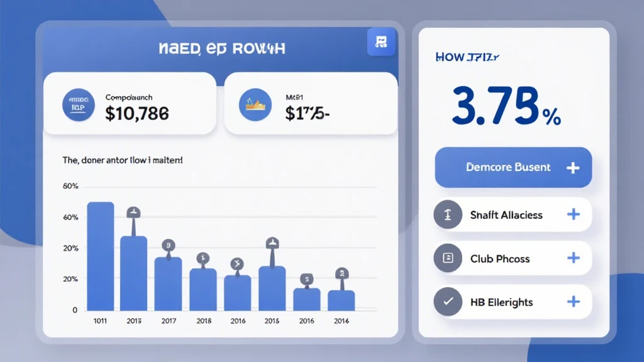
Task: Click the Shaflt Allaciess row icon
Action: pyautogui.click(x=448, y=214)
